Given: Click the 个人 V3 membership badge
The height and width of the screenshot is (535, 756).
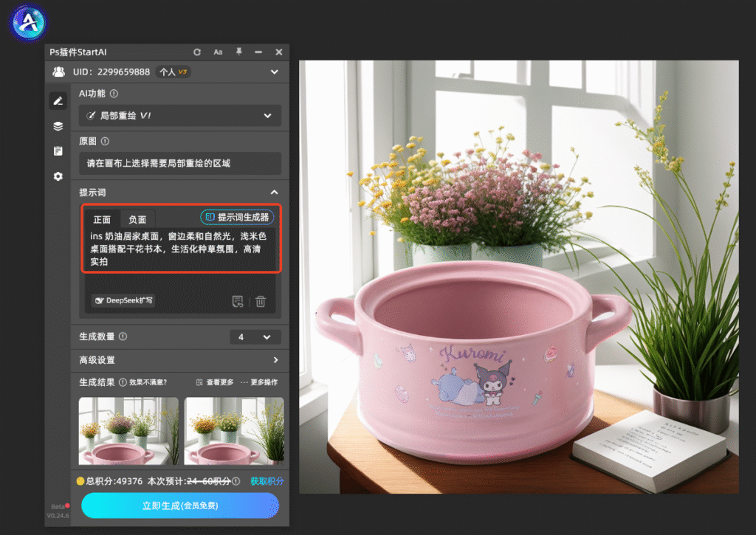Looking at the screenshot, I should pos(173,72).
